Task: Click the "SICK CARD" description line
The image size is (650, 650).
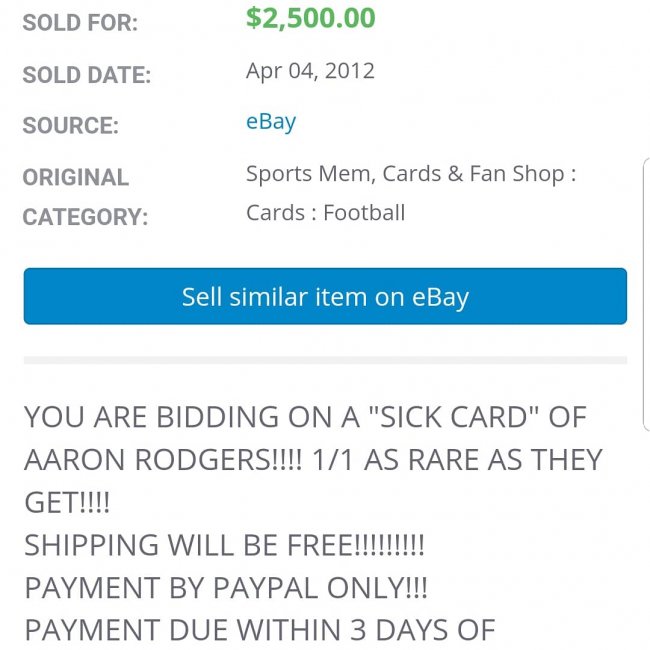Action: pos(305,417)
